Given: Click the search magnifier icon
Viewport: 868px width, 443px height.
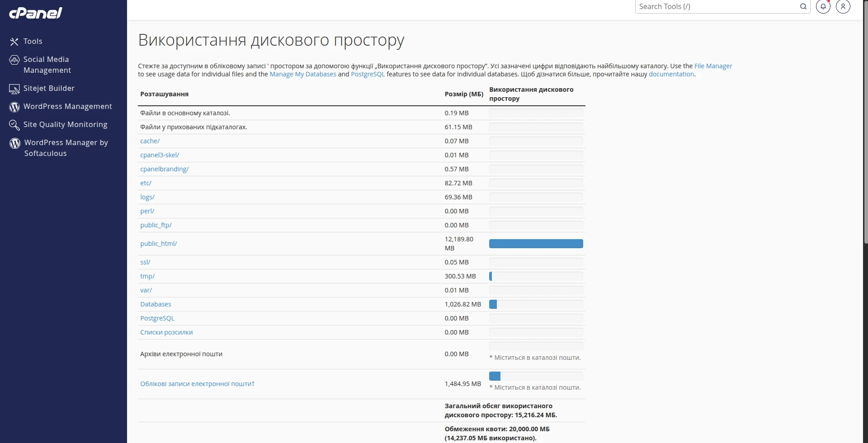Looking at the screenshot, I should [804, 6].
